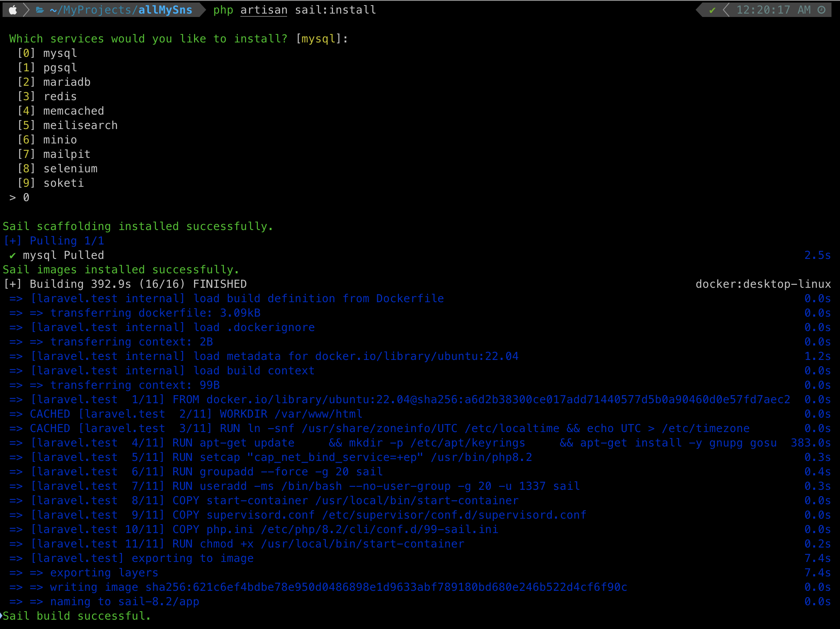Click the left chevron before the timestamp
840x629 pixels.
pos(726,10)
